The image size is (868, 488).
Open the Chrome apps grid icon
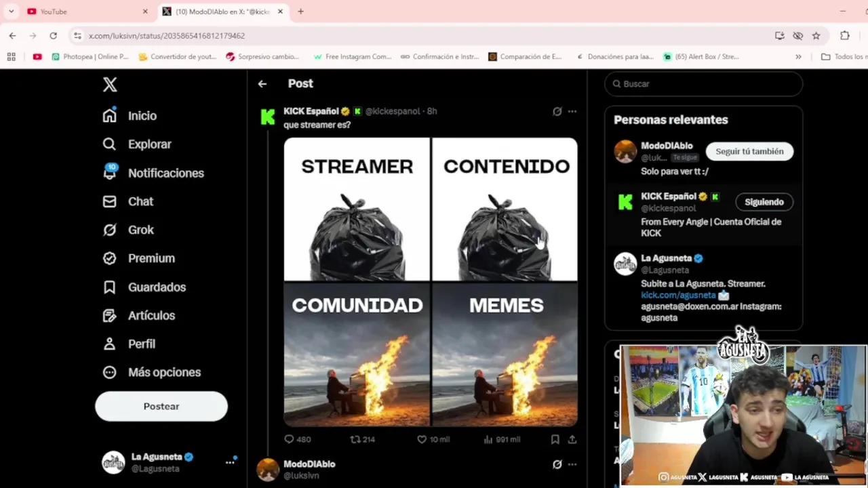pos(12,57)
